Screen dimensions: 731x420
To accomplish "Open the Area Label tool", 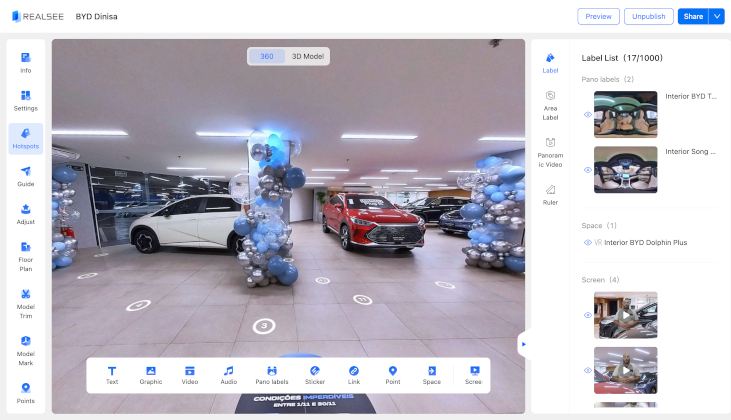I will click(x=550, y=105).
